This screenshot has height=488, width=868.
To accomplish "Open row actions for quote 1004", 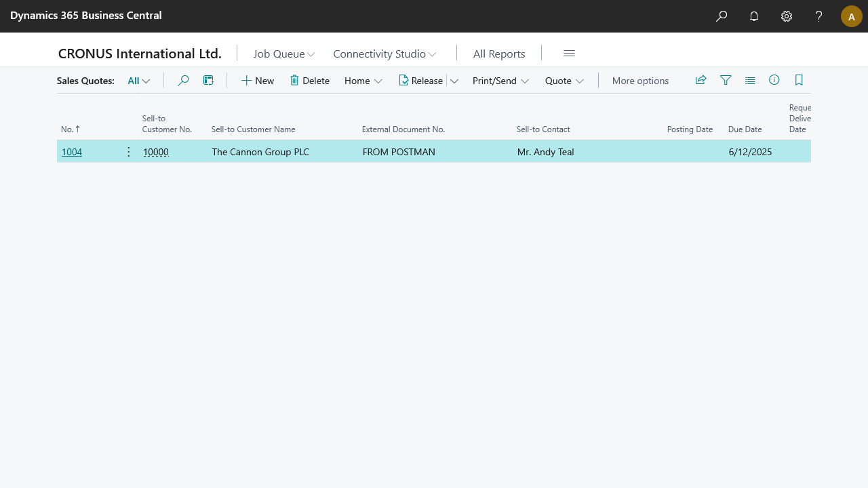I will point(129,152).
